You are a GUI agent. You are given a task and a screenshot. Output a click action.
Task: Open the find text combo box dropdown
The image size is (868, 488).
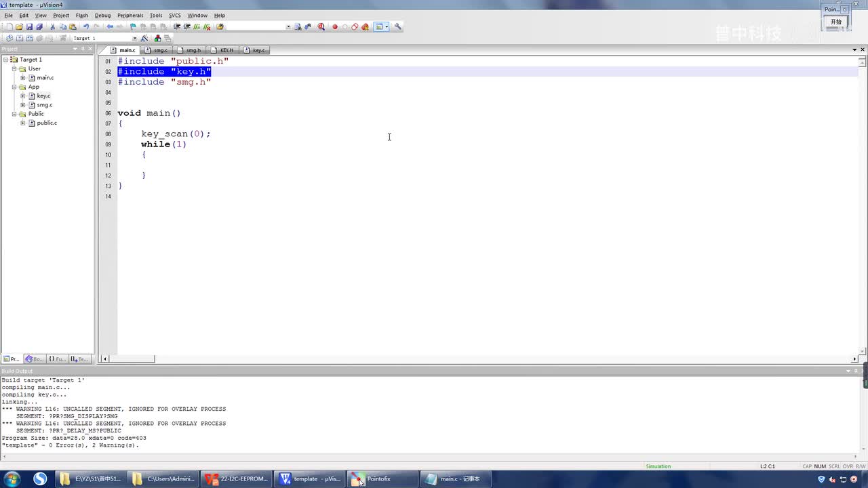pos(288,27)
